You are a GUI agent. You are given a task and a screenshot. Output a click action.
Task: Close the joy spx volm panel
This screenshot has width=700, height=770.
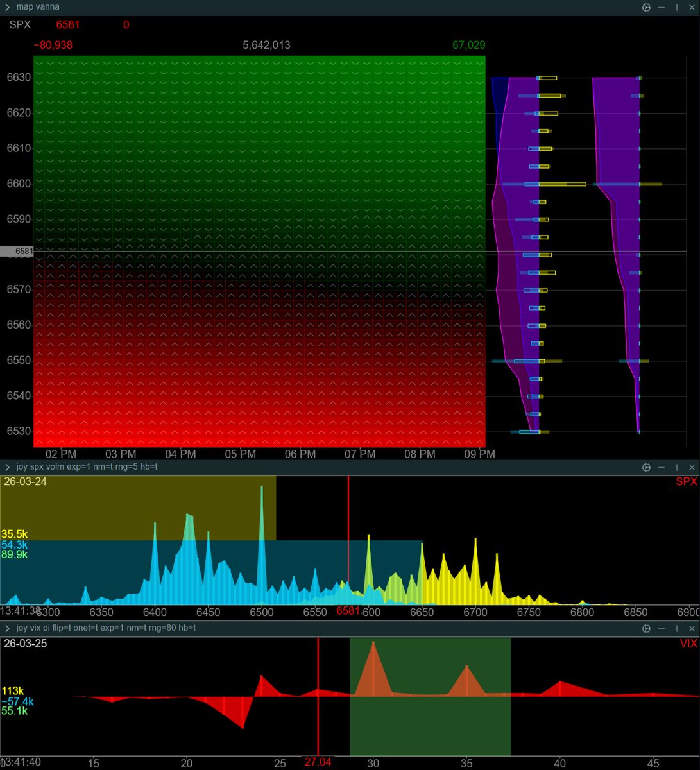point(692,468)
